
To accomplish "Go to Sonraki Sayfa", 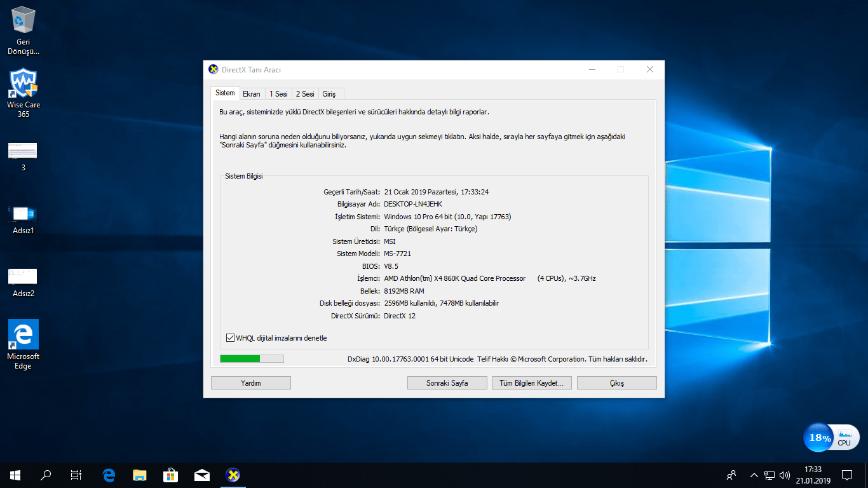I will click(x=447, y=383).
